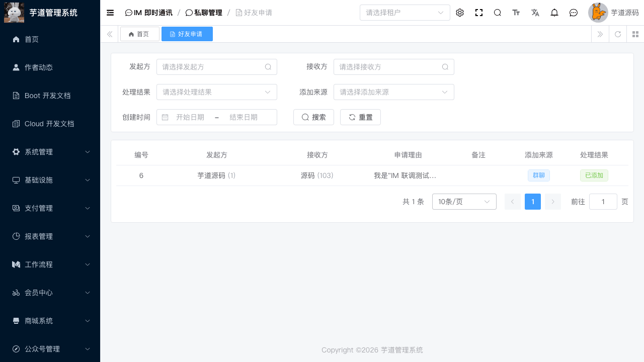The height and width of the screenshot is (362, 644).
Task: Expand 商城系统 submenu chevron
Action: pos(88,321)
